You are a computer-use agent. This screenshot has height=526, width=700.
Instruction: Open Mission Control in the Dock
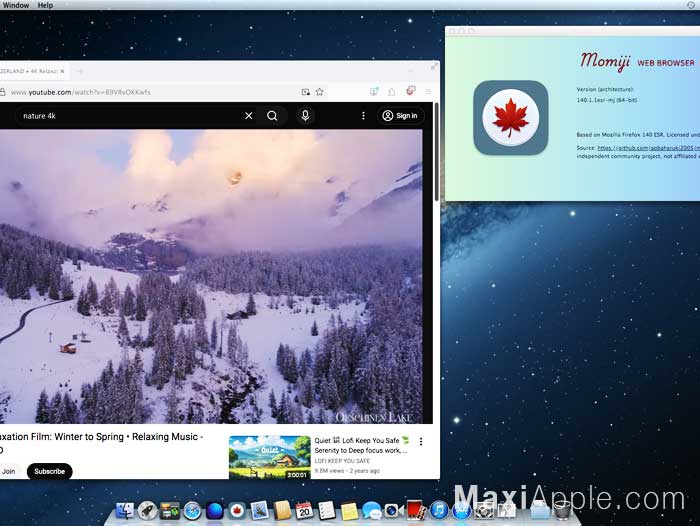[x=170, y=511]
